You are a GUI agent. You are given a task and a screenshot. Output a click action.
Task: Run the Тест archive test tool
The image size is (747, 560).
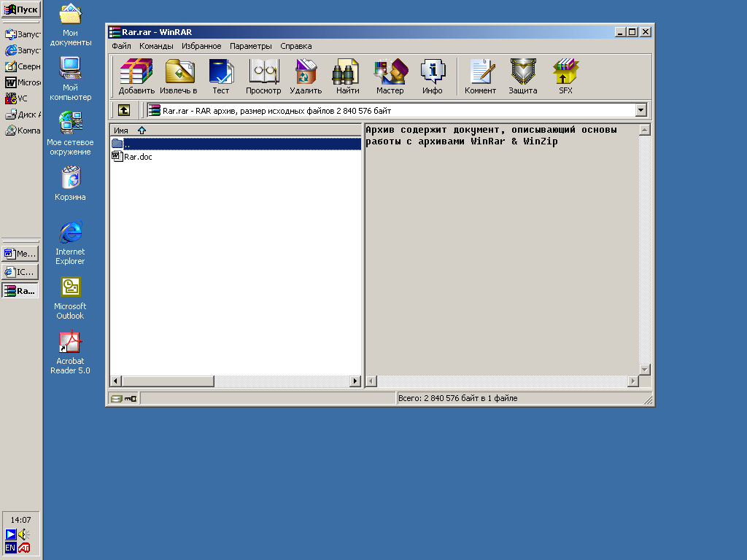tap(220, 76)
